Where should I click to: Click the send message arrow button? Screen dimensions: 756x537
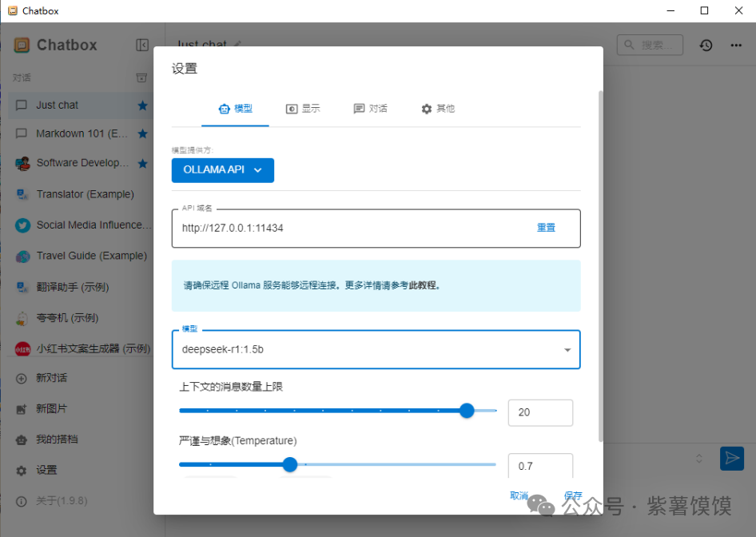731,458
